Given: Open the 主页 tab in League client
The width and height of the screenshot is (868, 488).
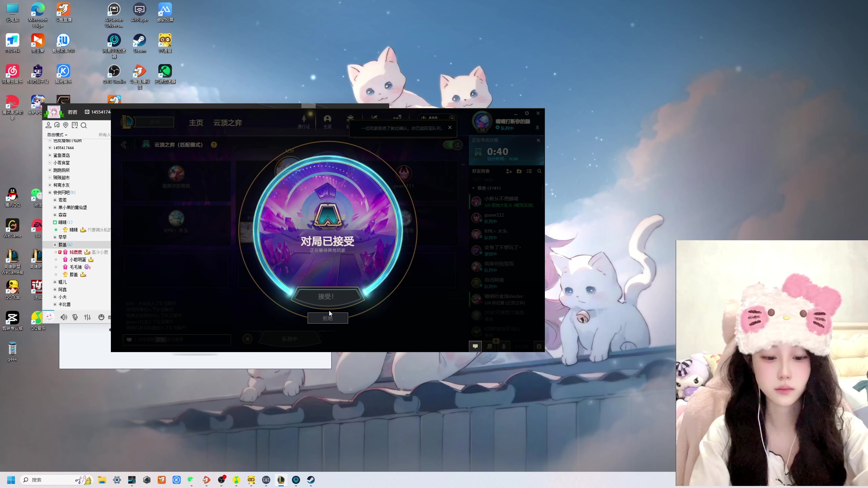Looking at the screenshot, I should (x=196, y=123).
